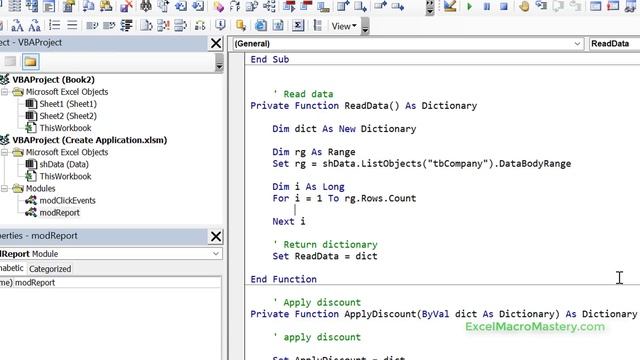640x360 pixels.
Task: Select the modReport module
Action: click(60, 213)
